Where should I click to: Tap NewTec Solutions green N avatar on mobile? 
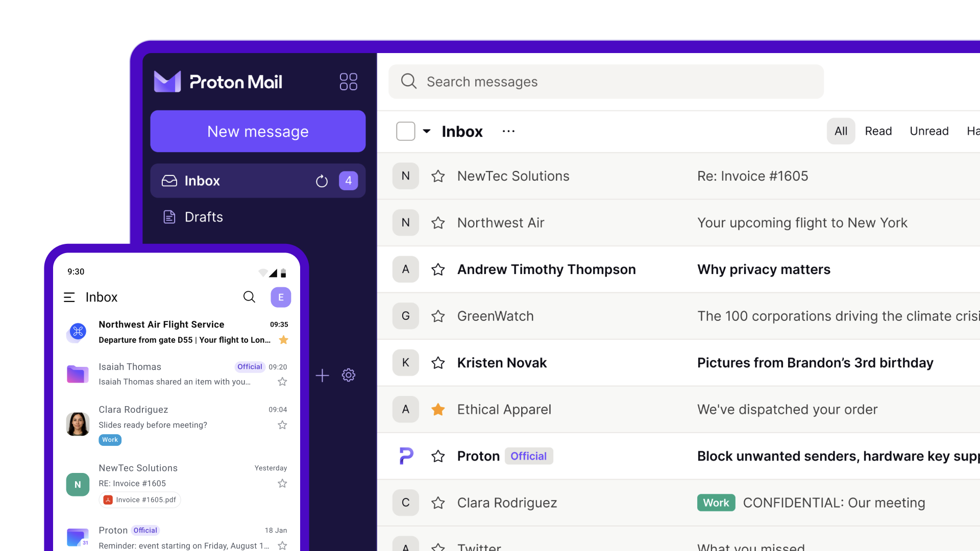tap(78, 485)
